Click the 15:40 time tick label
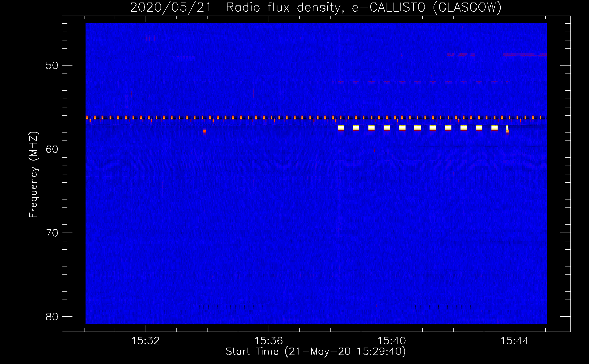Image resolution: width=589 pixels, height=364 pixels. (x=392, y=341)
